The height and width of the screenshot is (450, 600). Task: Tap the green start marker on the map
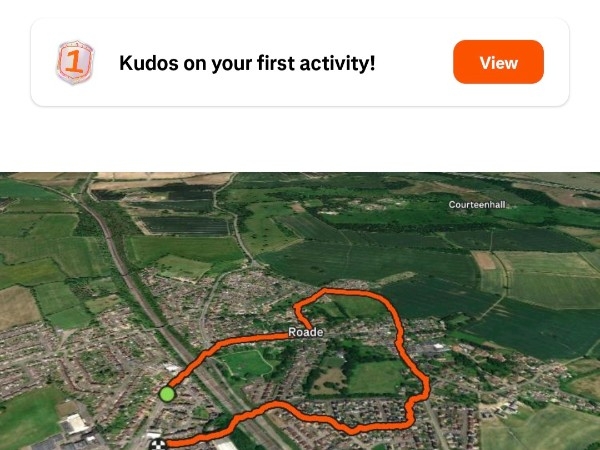pos(167,394)
